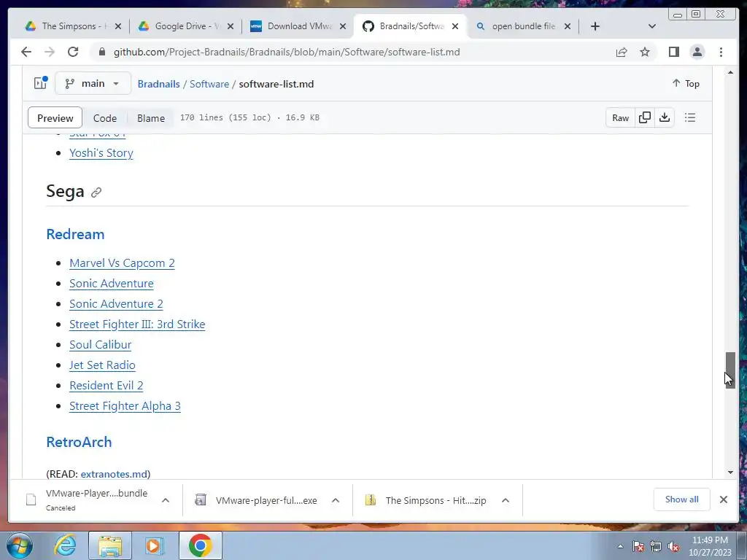This screenshot has width=747, height=560.
Task: Select the Blame view
Action: click(151, 117)
